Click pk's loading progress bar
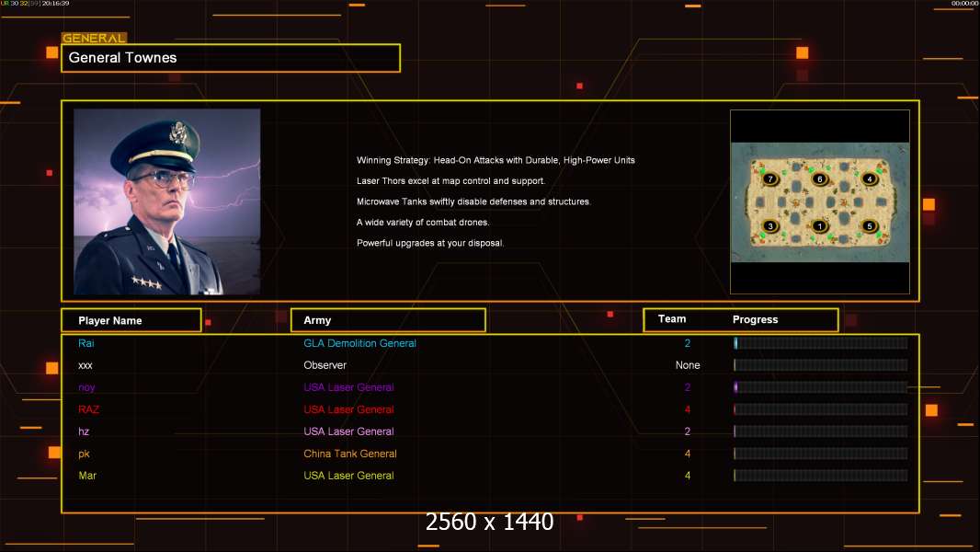The height and width of the screenshot is (552, 980). tap(821, 454)
